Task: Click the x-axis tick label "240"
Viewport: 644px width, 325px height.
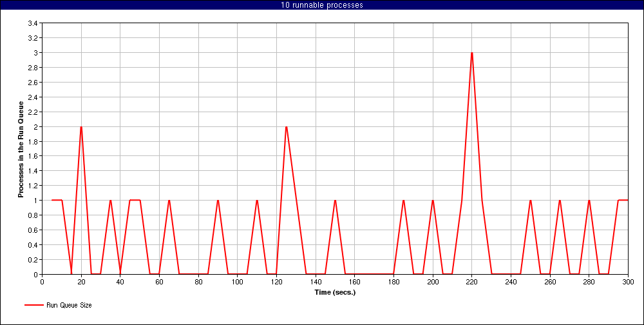Action: point(511,282)
